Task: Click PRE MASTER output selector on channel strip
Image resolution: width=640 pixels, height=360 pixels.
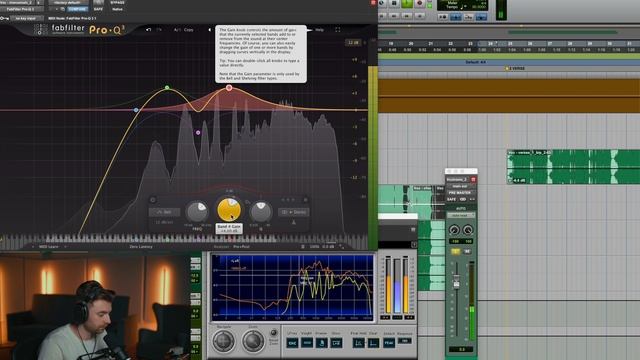Action: [x=460, y=193]
